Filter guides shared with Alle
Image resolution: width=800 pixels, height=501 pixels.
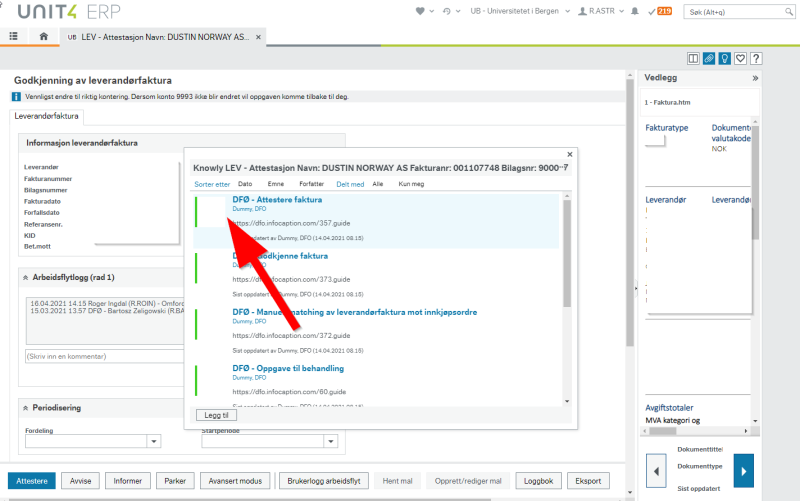pyautogui.click(x=378, y=184)
